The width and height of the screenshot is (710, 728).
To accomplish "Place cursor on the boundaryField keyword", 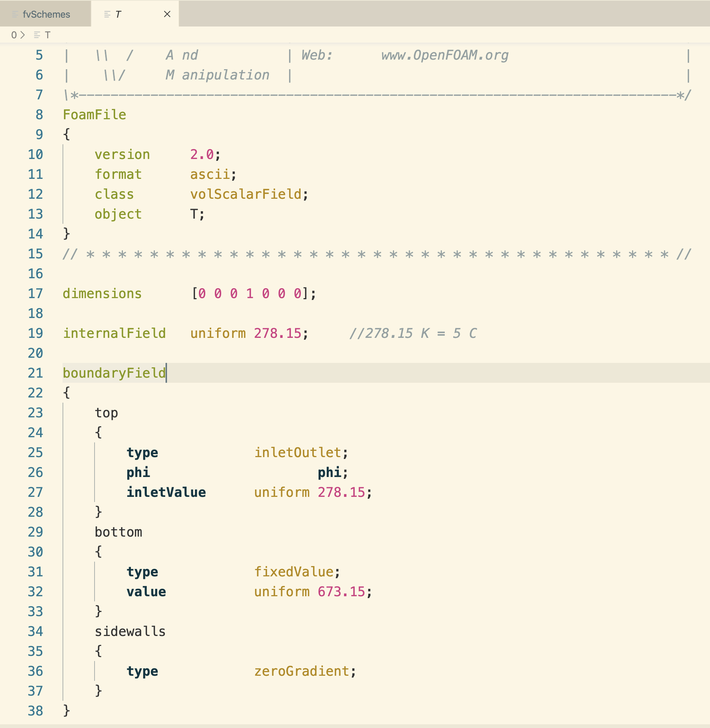I will click(x=113, y=373).
